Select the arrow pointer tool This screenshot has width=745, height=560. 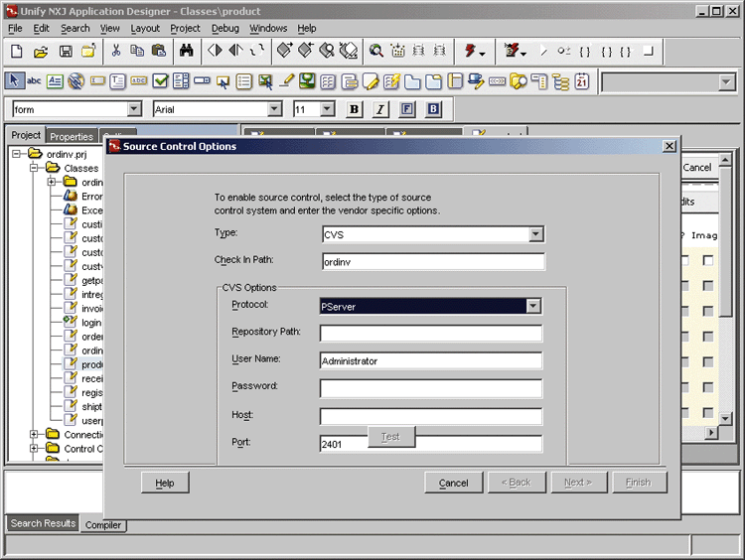point(14,80)
